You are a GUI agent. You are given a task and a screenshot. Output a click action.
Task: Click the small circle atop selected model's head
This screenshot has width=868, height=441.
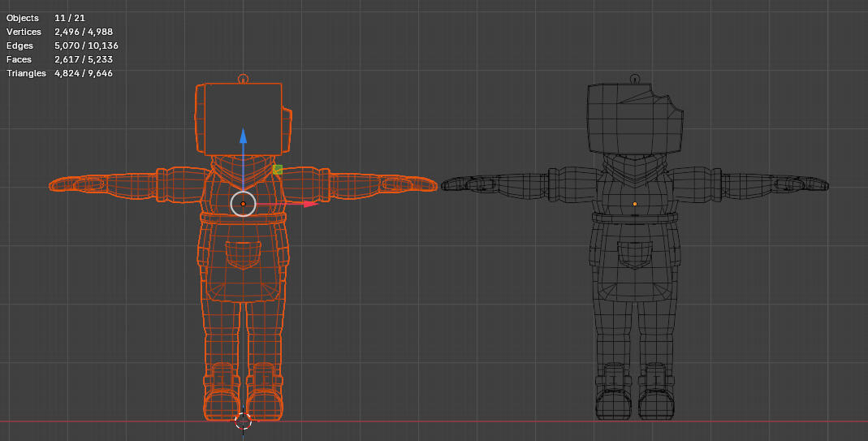click(243, 79)
